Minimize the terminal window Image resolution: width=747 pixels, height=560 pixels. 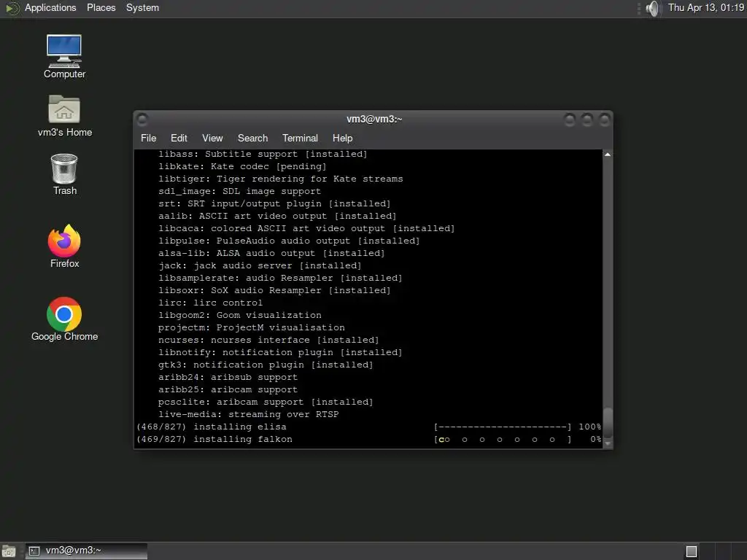coord(569,120)
